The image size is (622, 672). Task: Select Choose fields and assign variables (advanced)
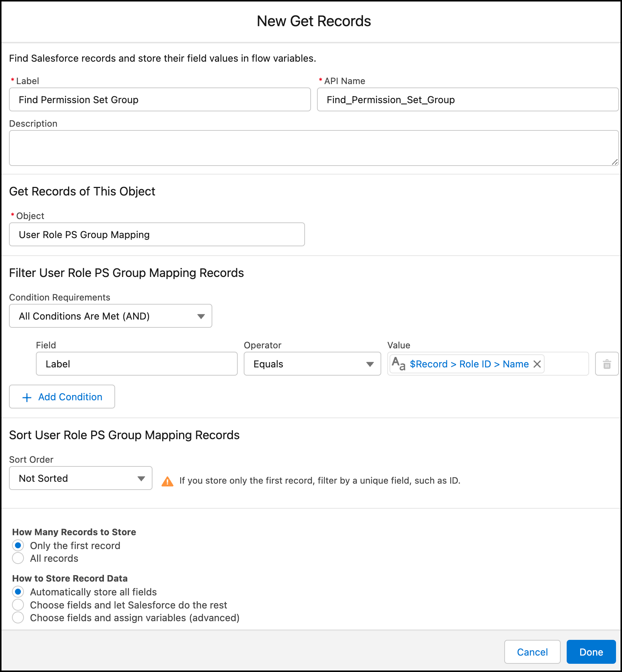(18, 618)
